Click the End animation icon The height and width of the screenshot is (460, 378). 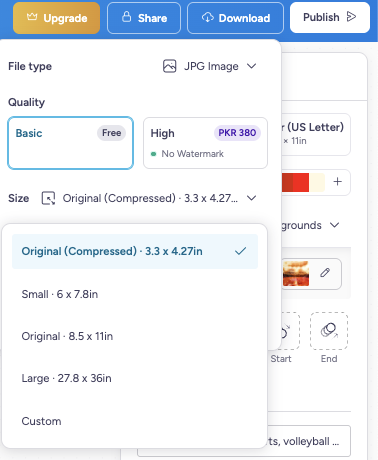[329, 331]
